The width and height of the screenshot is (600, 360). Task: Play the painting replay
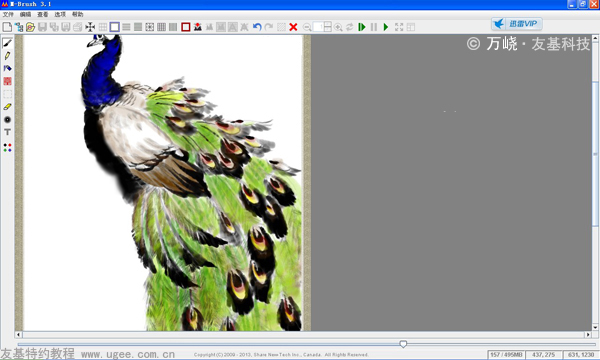click(386, 27)
